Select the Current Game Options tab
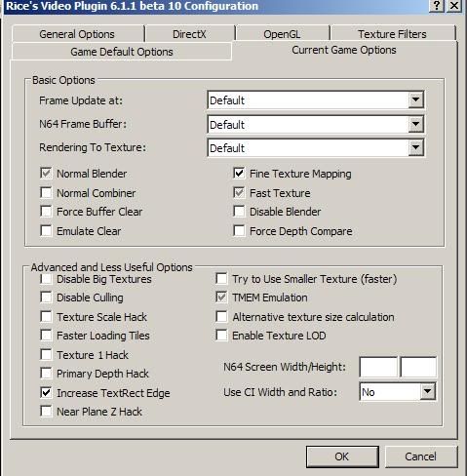 point(344,50)
